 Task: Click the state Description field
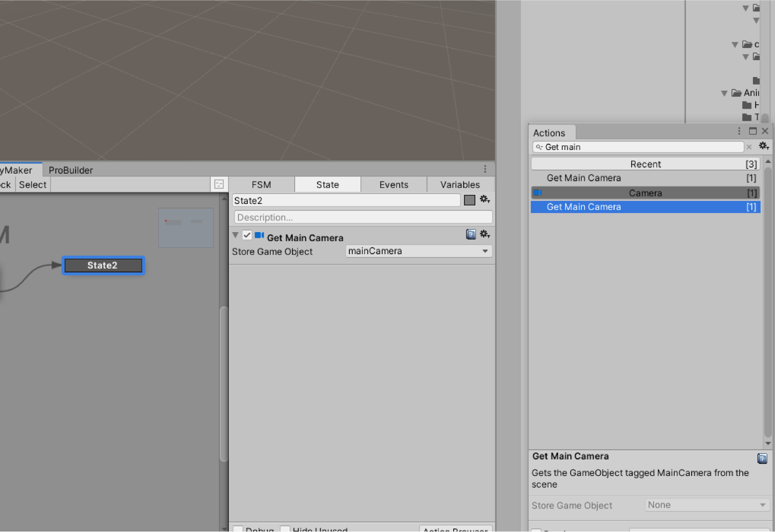pos(363,217)
